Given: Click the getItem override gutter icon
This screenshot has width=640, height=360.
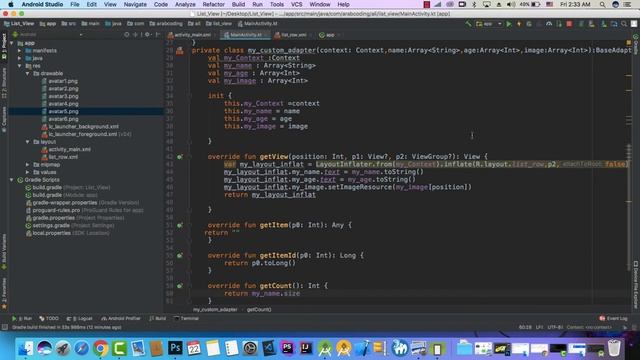Looking at the screenshot, I should tap(180, 225).
